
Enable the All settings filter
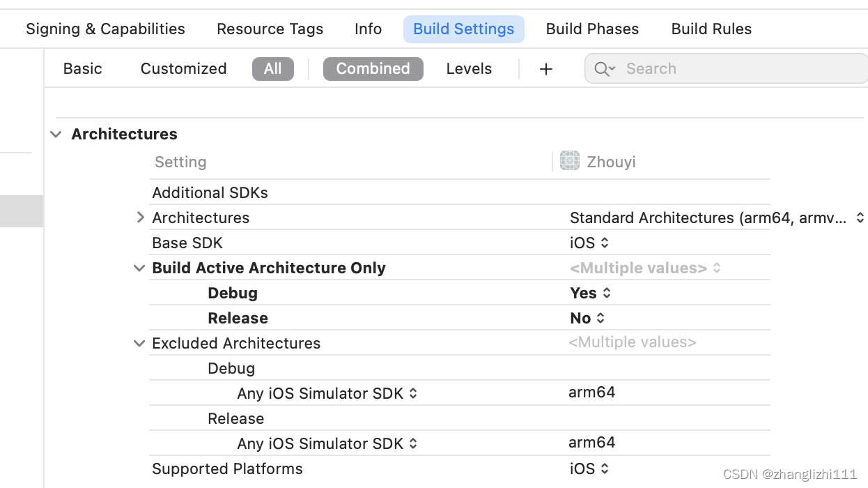point(272,68)
